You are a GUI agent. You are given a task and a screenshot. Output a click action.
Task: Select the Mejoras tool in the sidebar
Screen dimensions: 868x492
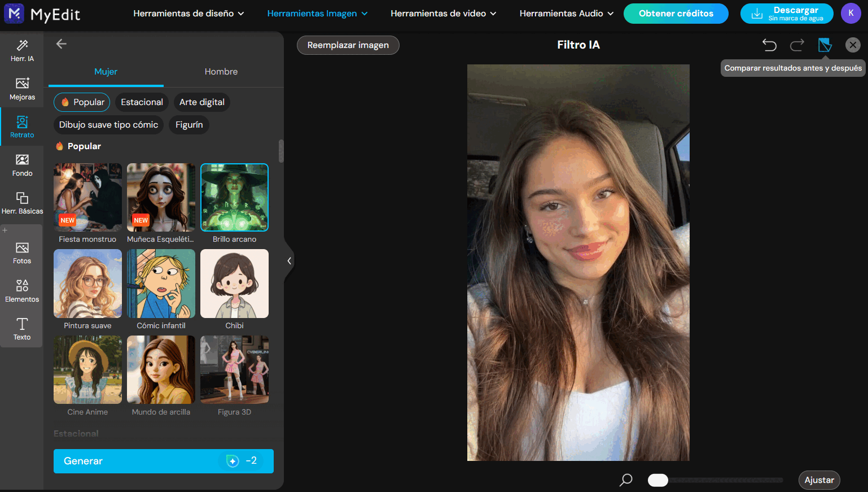[22, 88]
